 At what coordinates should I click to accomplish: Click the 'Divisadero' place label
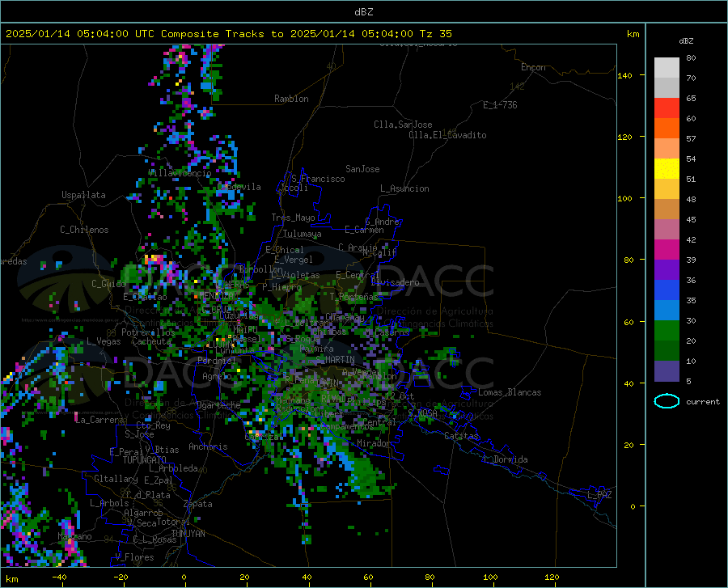click(x=395, y=282)
